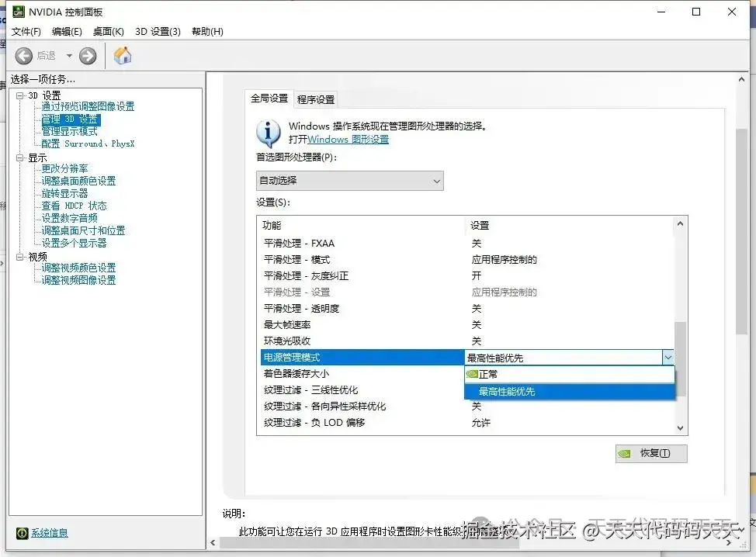
Task: Select the 平滑处理 - 灰度纠正 row
Action: pos(466,276)
